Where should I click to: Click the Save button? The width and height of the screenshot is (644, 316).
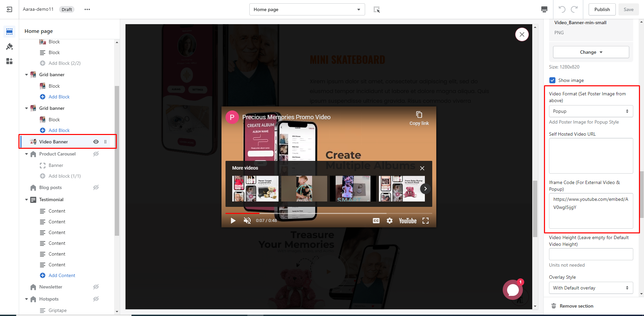click(x=629, y=9)
